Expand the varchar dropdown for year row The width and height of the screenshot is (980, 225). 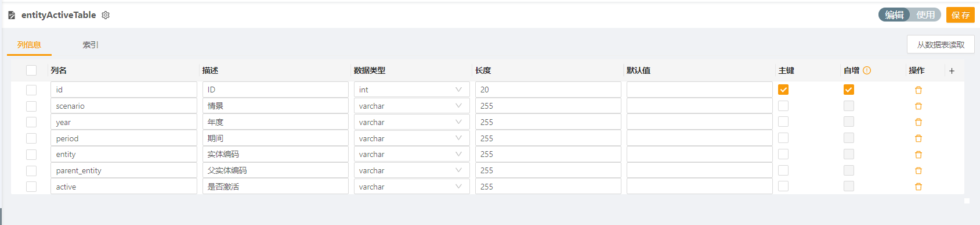pos(411,122)
